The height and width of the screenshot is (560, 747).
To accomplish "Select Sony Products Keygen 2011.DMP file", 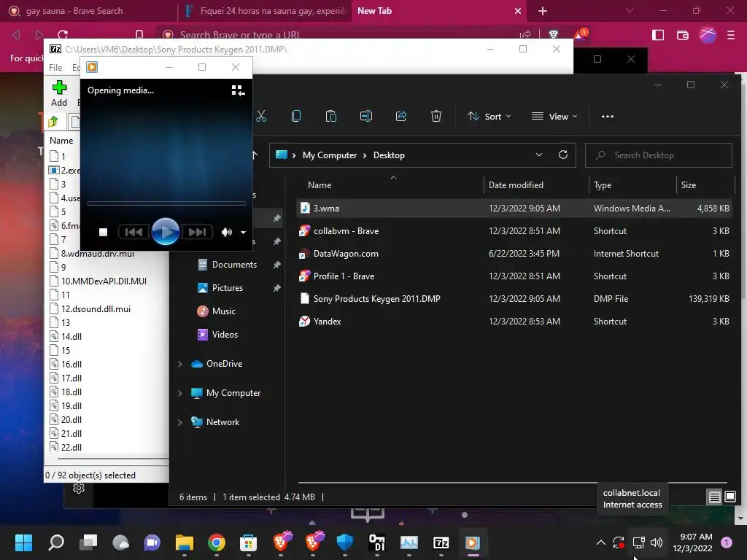I will [x=514, y=298].
